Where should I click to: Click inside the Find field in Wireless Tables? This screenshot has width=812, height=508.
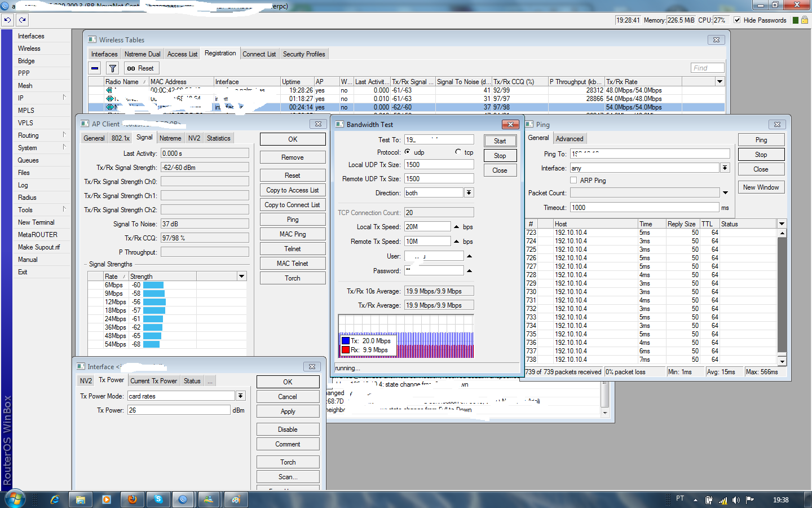(x=707, y=67)
